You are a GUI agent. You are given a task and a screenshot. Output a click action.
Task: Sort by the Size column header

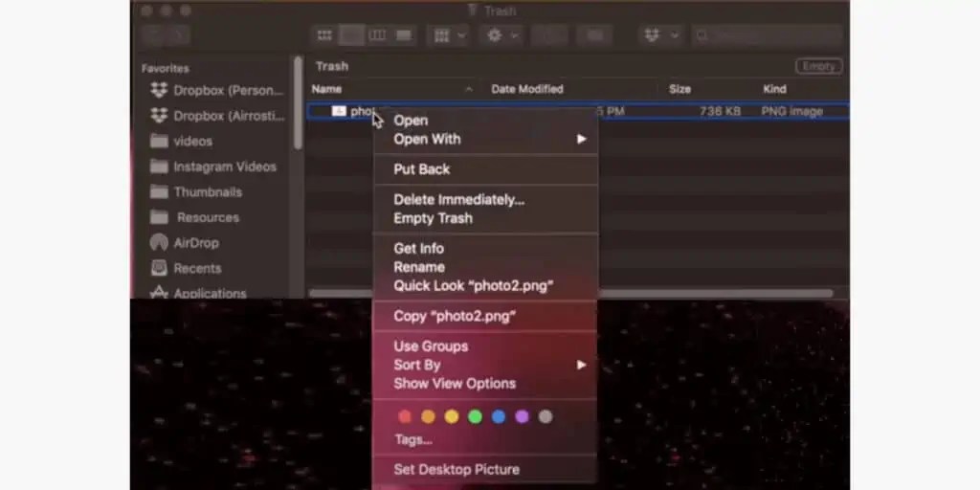coord(679,89)
